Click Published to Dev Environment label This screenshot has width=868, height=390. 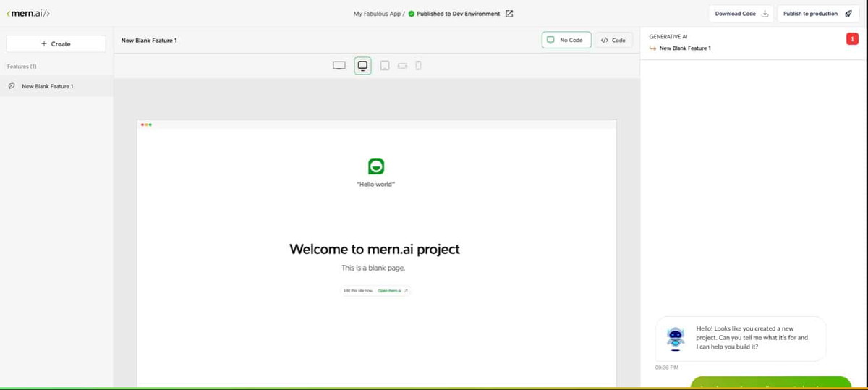[x=459, y=14]
